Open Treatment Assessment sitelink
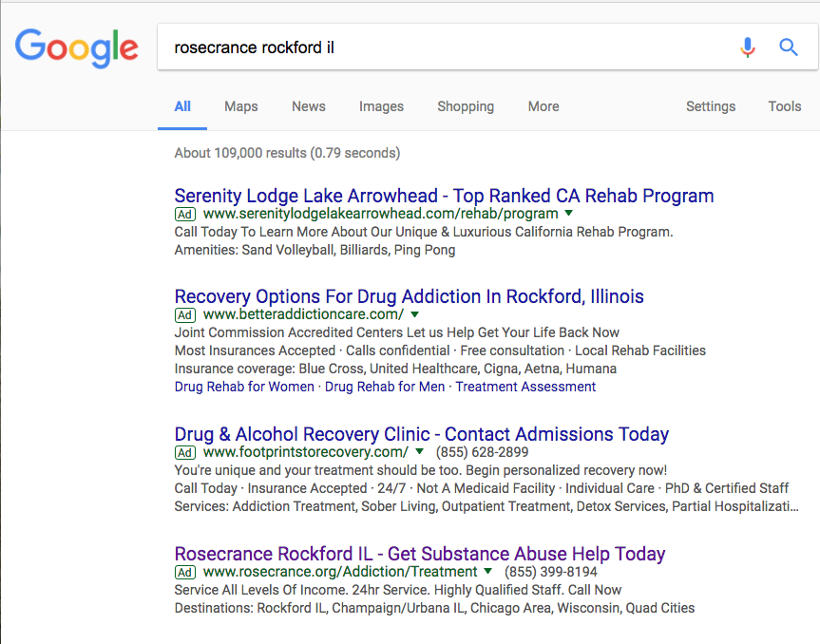The image size is (820, 644). coord(525,387)
